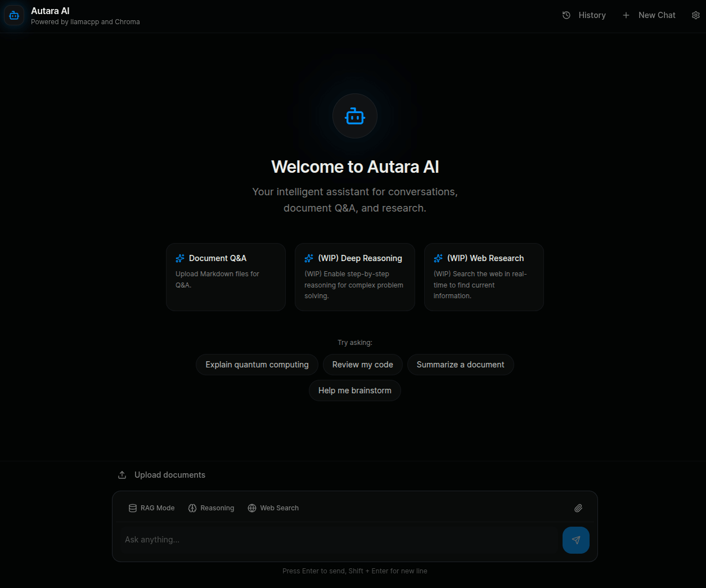Toggle RAG Mode
Screen dimensions: 706x588
coord(152,508)
